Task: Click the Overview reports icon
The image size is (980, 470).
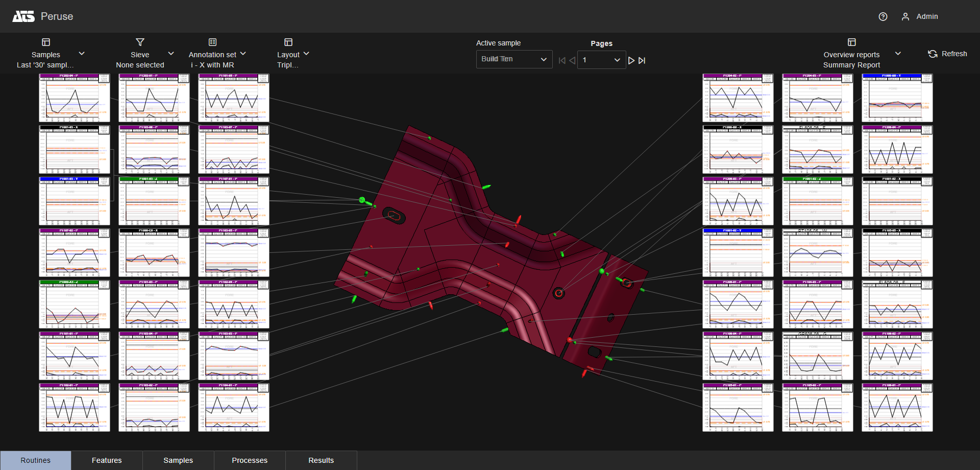Action: coord(851,42)
